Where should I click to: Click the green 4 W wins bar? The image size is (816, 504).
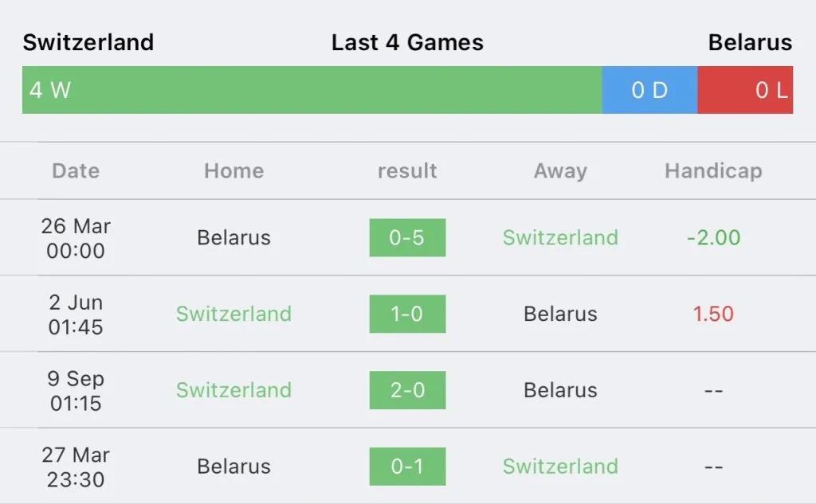pyautogui.click(x=312, y=90)
